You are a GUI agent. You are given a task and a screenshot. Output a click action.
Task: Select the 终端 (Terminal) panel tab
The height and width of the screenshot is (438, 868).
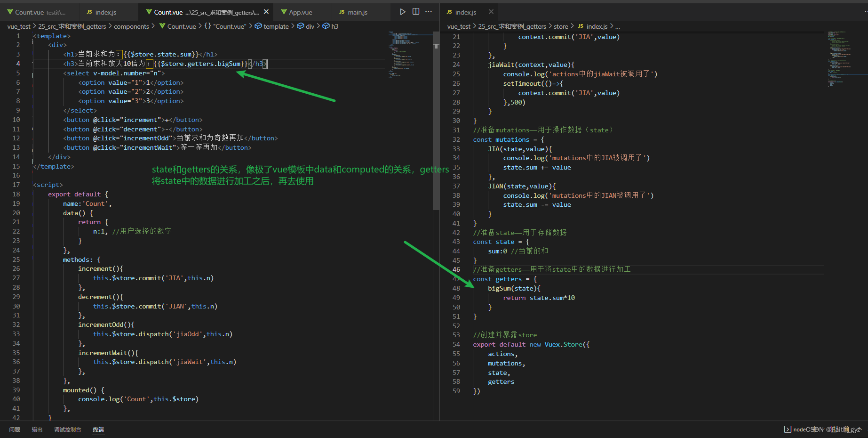(98, 430)
